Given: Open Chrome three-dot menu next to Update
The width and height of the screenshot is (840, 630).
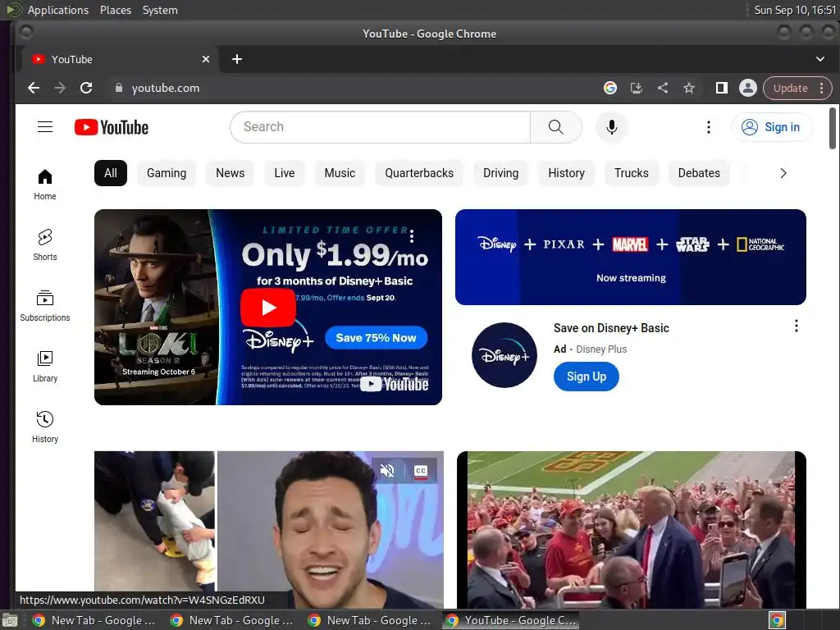Looking at the screenshot, I should (822, 88).
